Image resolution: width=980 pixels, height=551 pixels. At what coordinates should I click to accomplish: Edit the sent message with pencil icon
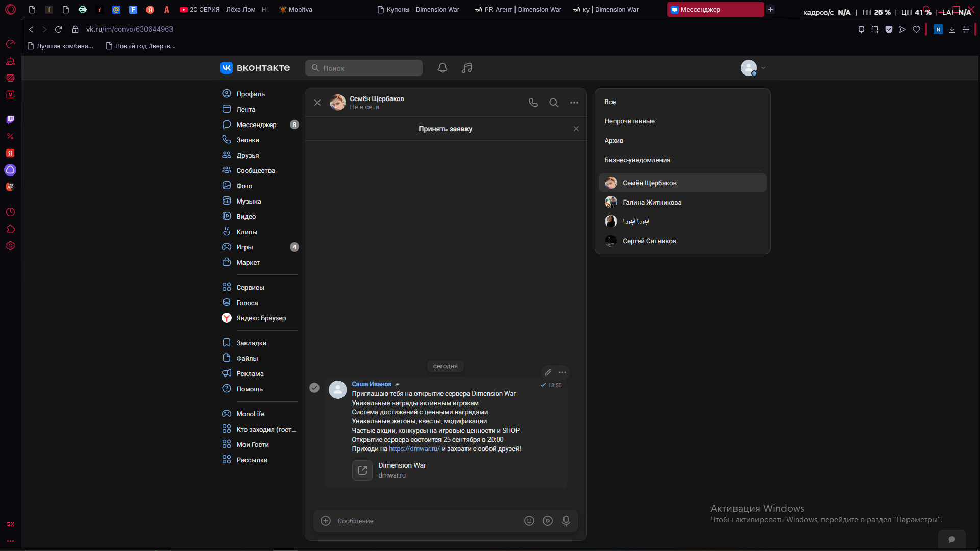548,372
